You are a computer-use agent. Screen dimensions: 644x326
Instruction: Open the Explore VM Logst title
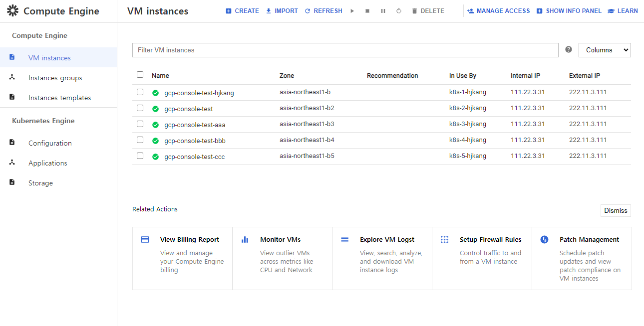[387, 239]
